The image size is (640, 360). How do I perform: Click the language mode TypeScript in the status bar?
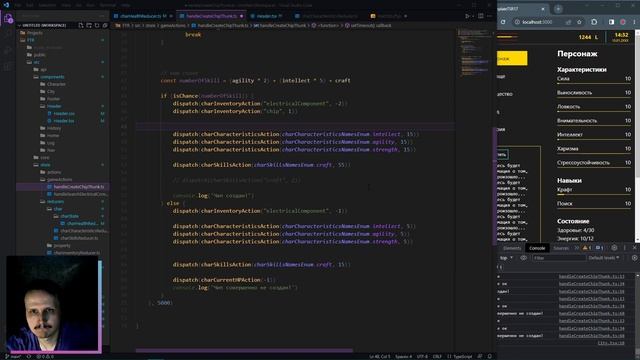pyautogui.click(x=462, y=356)
